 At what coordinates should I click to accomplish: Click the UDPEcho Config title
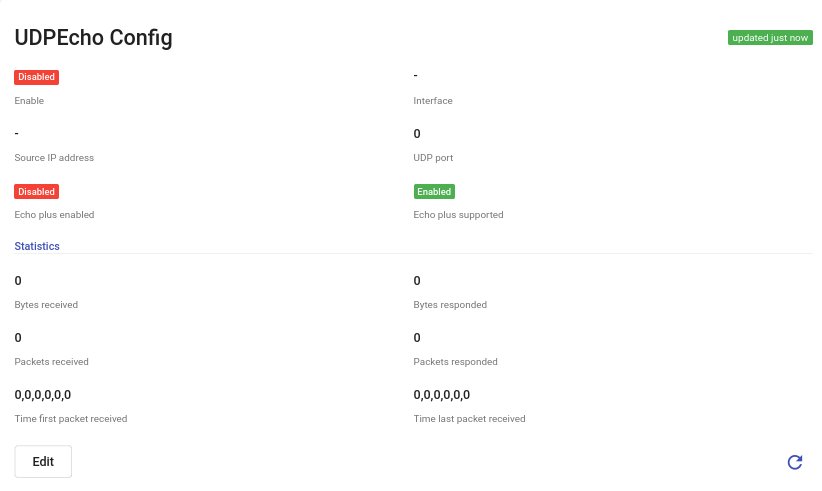coord(93,38)
